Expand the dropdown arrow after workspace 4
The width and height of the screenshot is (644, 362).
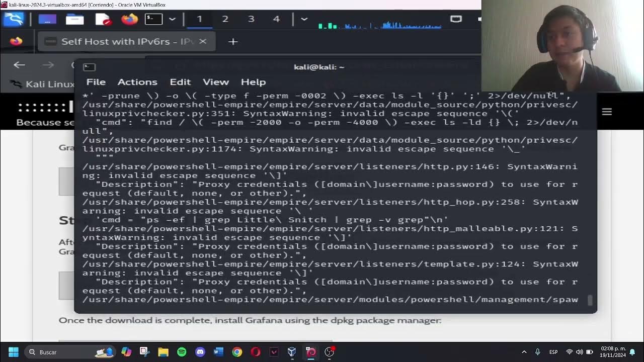click(304, 19)
